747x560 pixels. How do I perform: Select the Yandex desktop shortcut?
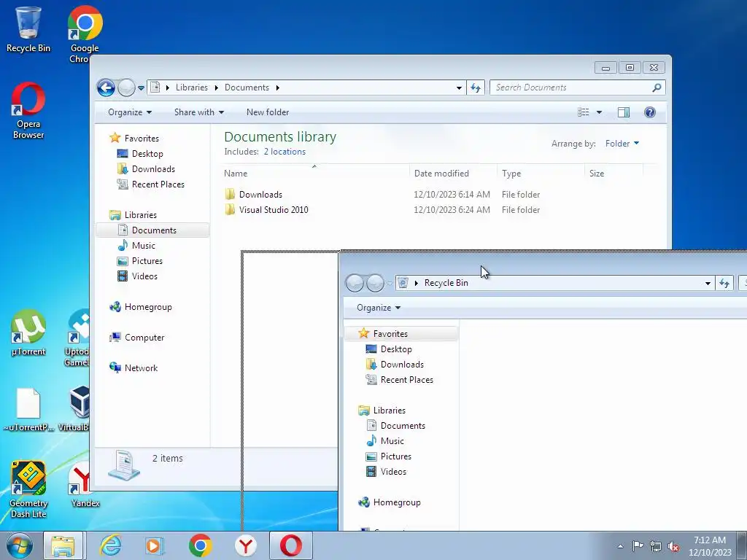point(83,484)
